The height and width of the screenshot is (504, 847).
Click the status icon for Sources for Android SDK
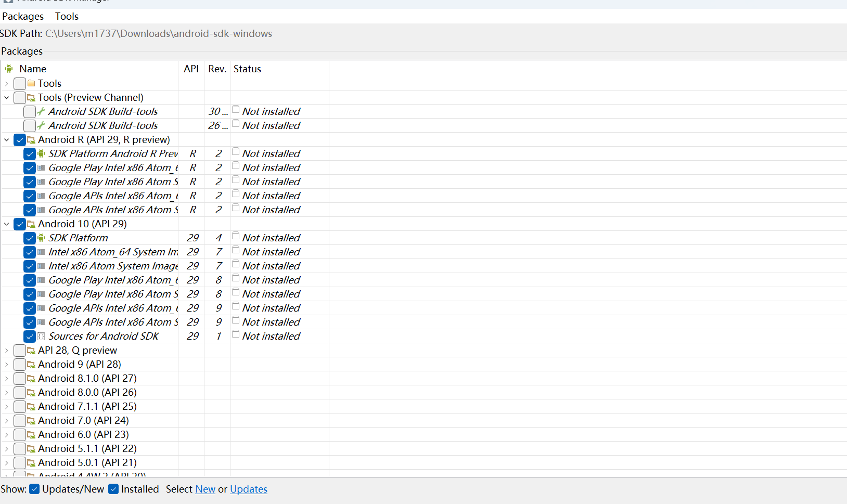pyautogui.click(x=236, y=334)
